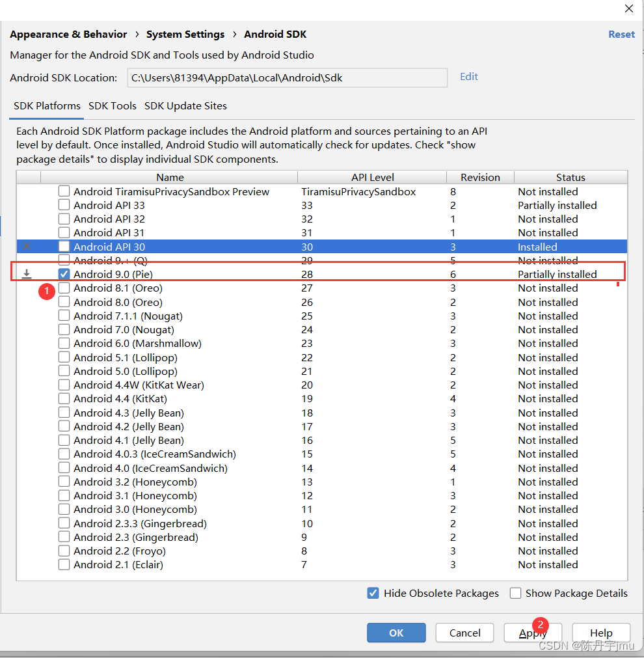This screenshot has width=644, height=658.
Task: Select the Android 4.0 (IceCreamSandwich) row
Action: click(x=322, y=468)
